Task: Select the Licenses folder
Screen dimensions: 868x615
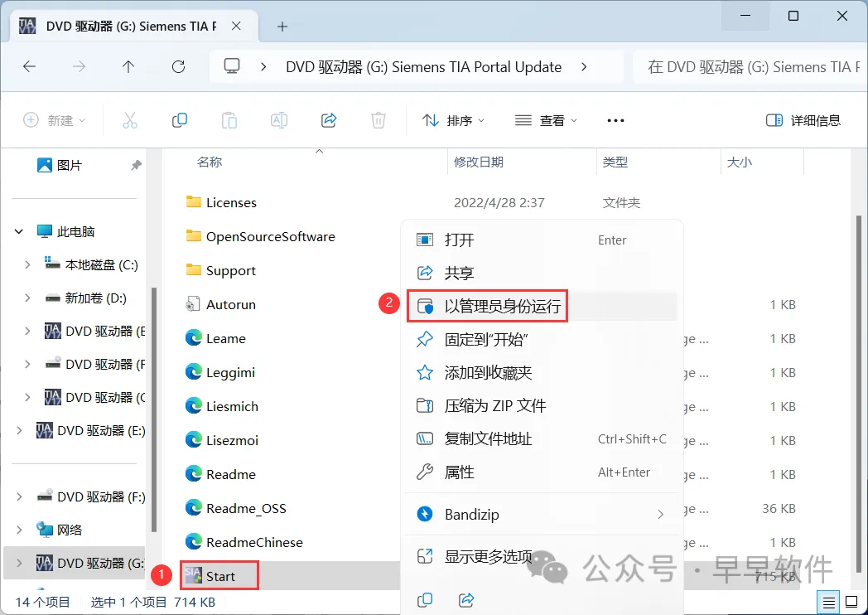Action: pos(231,203)
